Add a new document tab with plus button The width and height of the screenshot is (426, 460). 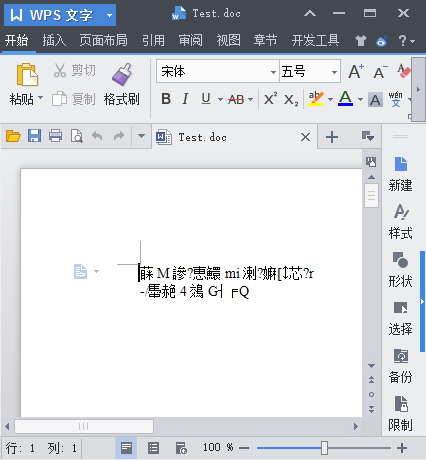coord(332,137)
